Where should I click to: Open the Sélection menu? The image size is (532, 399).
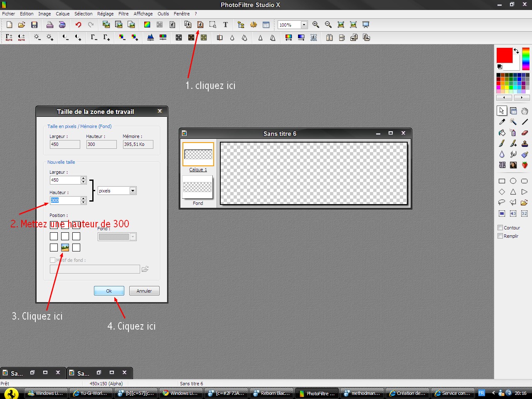[x=84, y=14]
